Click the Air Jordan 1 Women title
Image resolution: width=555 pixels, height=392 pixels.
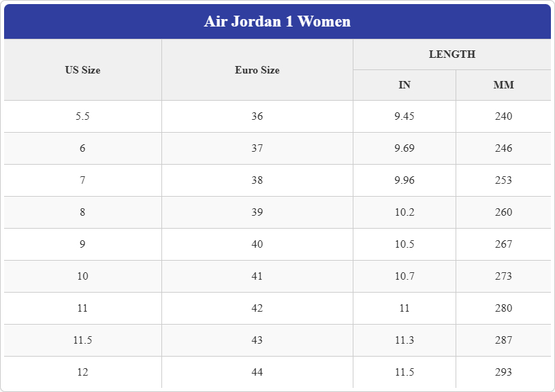coord(277,21)
